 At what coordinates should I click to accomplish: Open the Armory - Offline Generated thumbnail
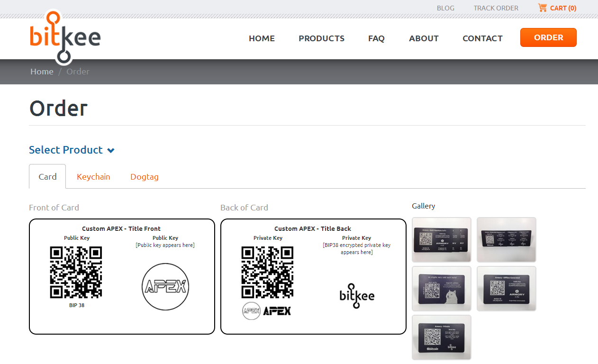coord(507,289)
